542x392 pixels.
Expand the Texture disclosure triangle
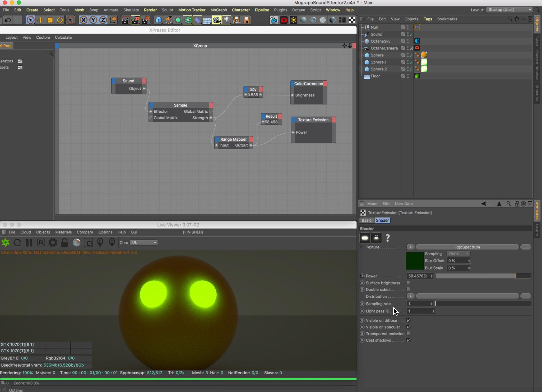[361, 247]
